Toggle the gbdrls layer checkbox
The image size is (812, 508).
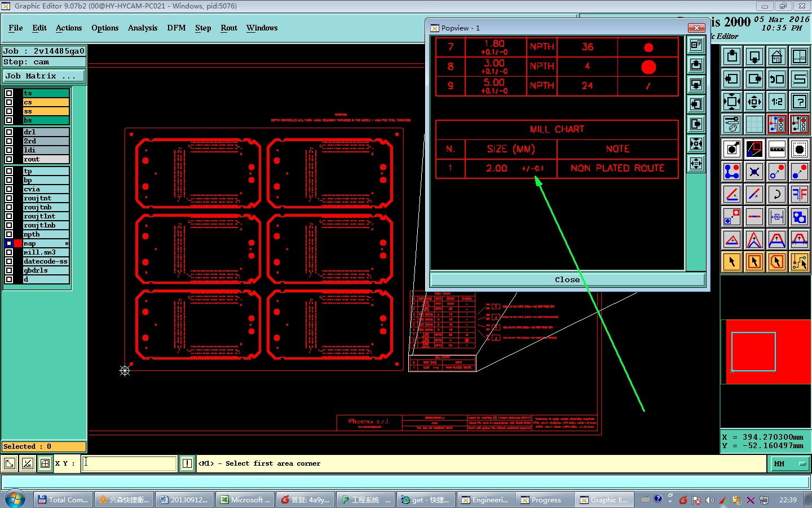click(x=9, y=270)
